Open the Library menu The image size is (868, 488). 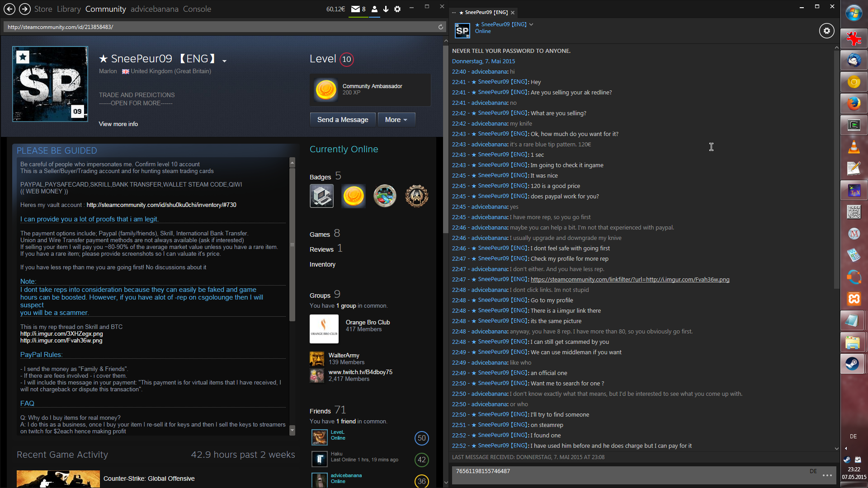[69, 9]
